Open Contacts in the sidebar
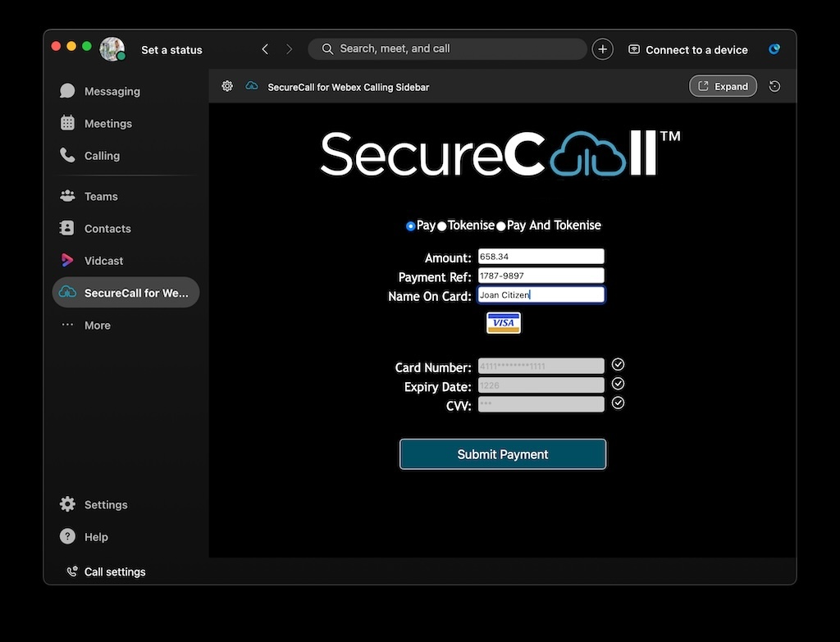This screenshot has height=642, width=840. click(126, 228)
